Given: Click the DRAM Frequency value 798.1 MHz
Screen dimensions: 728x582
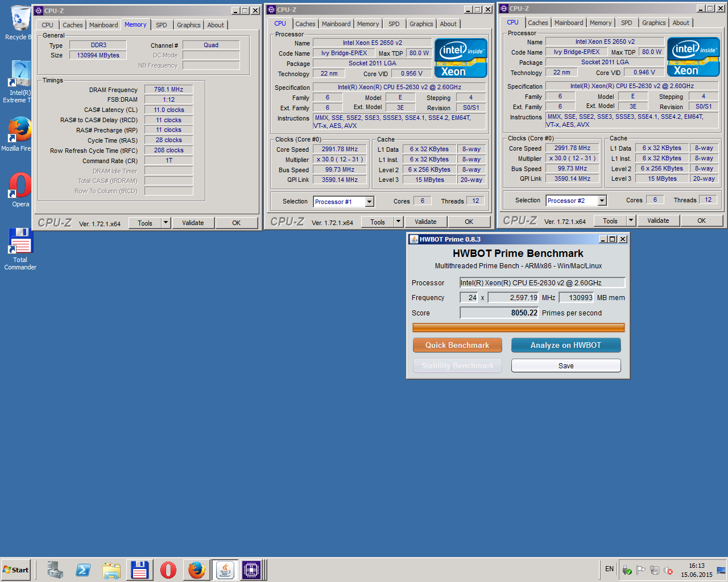Looking at the screenshot, I should [168, 89].
